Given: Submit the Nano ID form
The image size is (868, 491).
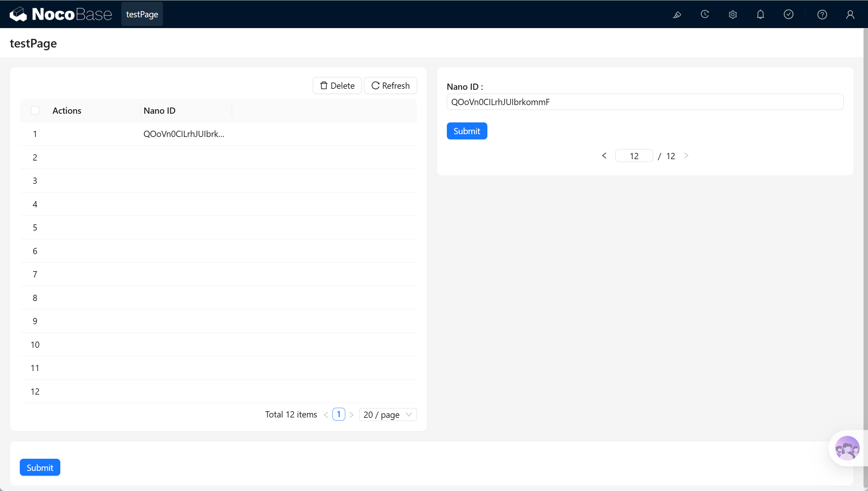Looking at the screenshot, I should pyautogui.click(x=467, y=131).
